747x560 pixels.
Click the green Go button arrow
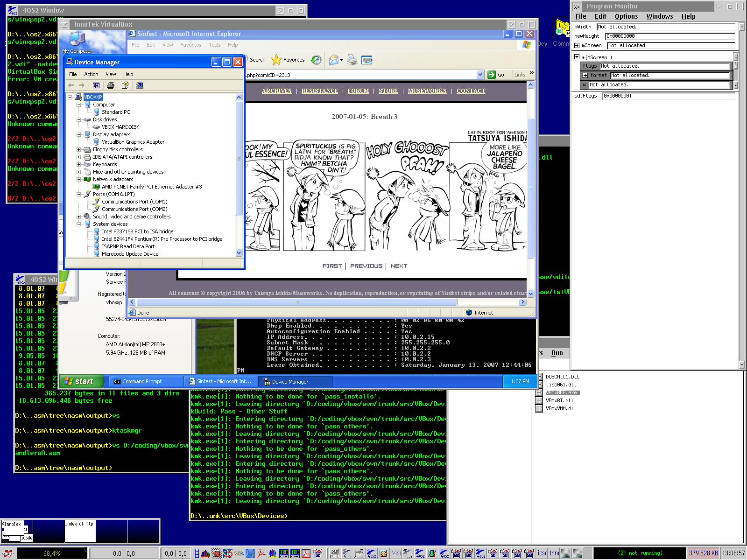492,75
